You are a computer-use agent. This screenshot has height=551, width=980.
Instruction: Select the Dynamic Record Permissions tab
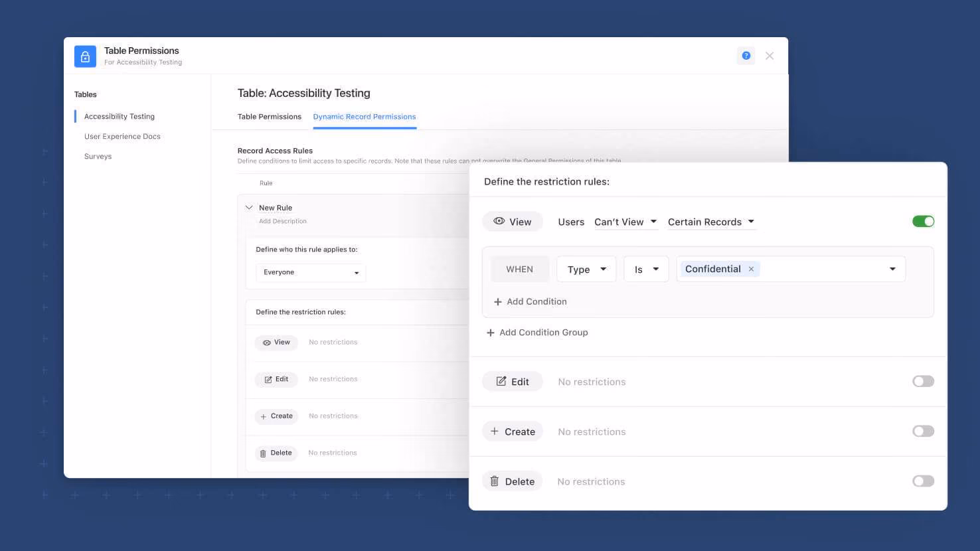pyautogui.click(x=365, y=117)
